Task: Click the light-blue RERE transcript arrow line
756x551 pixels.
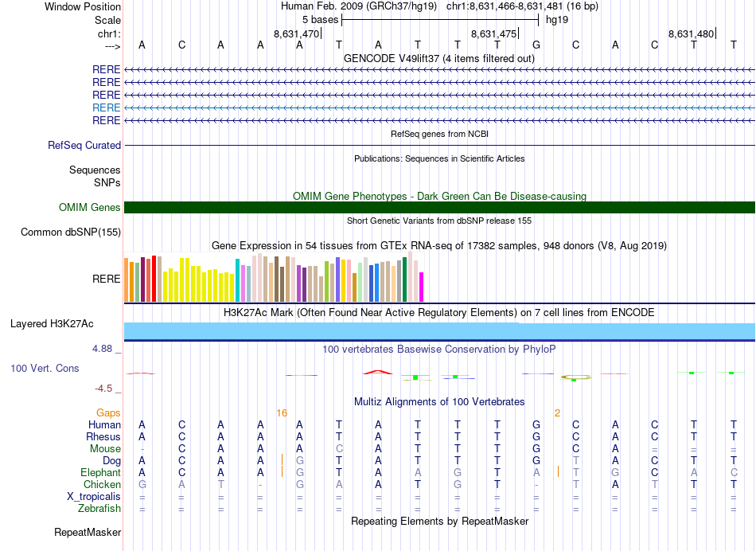Action: [440, 107]
